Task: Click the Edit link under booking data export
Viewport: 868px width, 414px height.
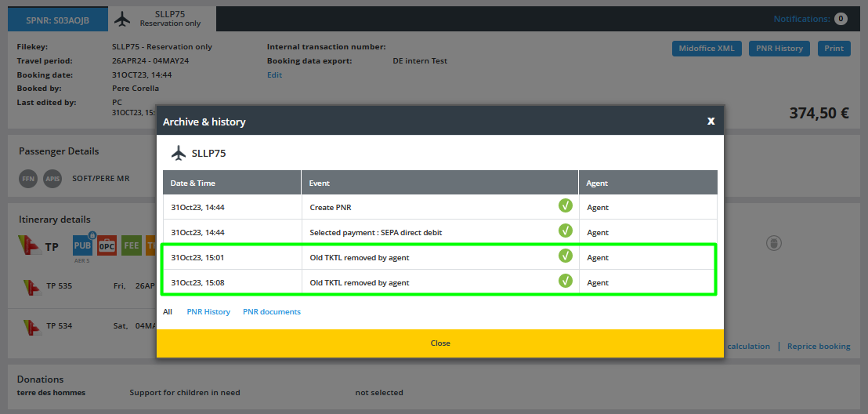Action: coord(274,75)
